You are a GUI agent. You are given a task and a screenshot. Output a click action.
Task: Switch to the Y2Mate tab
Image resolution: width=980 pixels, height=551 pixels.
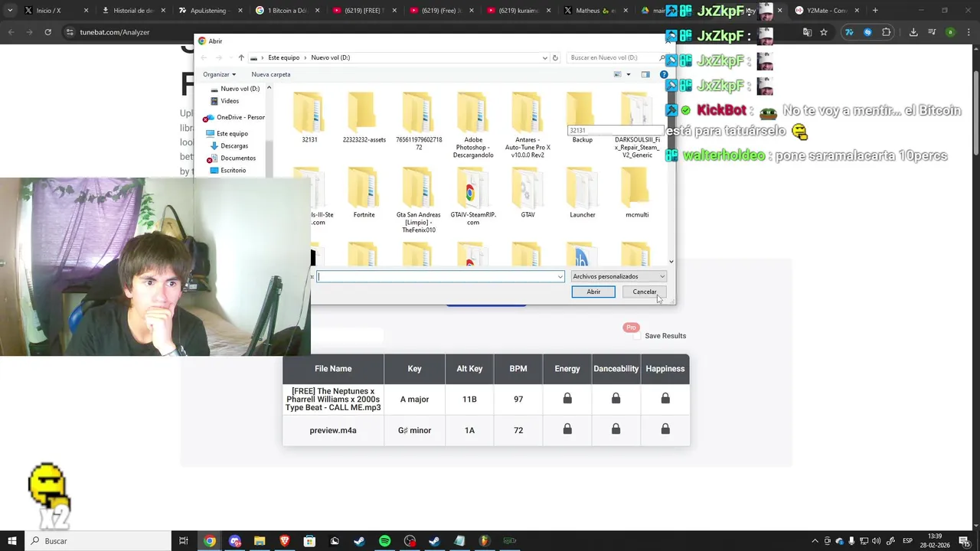827,11
